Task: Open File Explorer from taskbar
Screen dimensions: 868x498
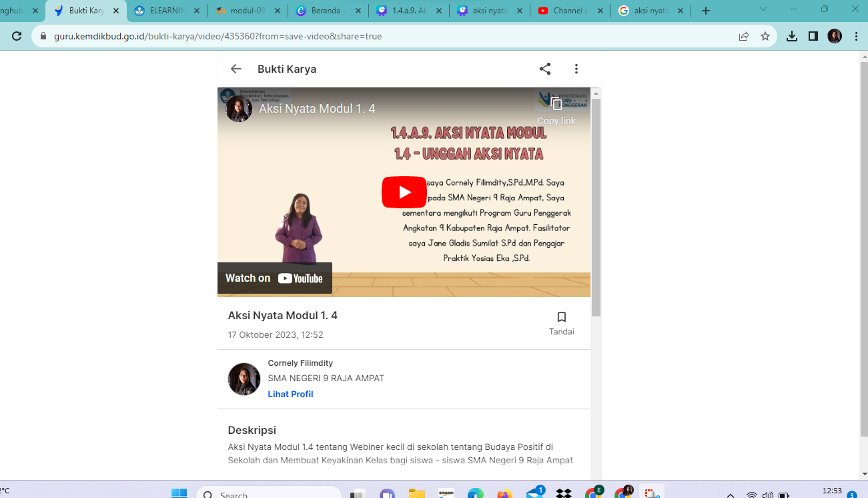Action: (x=417, y=494)
